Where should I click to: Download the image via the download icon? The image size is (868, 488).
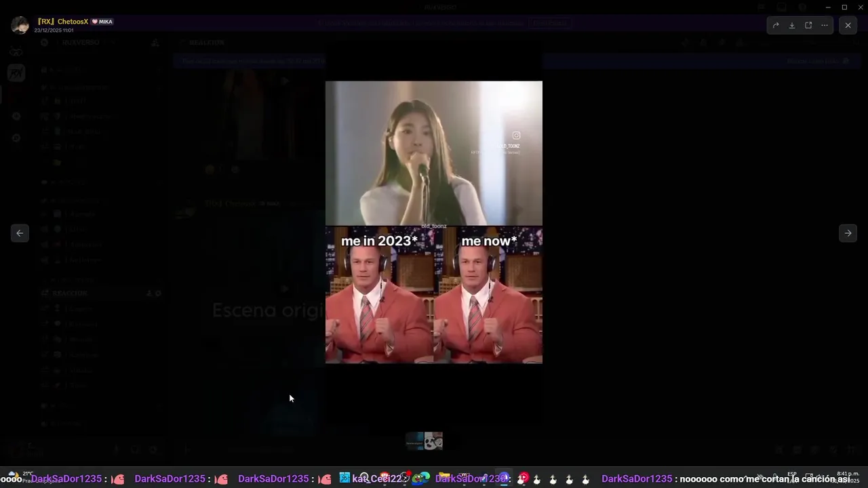pos(792,25)
